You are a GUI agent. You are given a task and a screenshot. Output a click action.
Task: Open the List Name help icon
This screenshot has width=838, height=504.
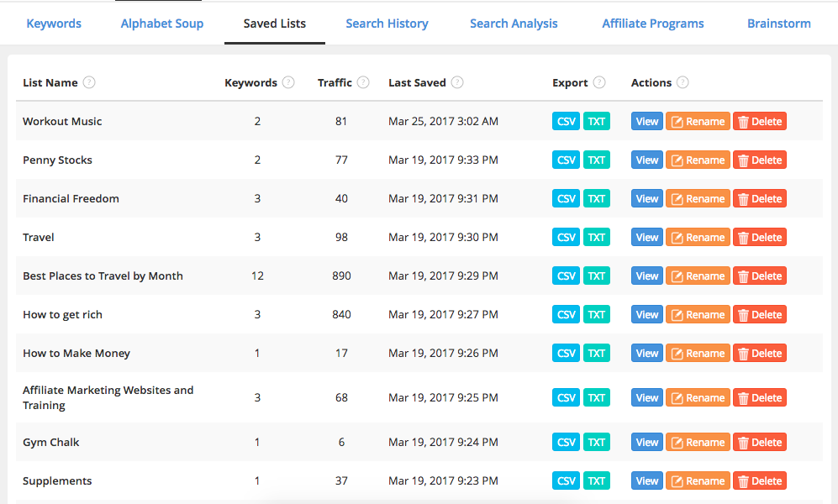pos(89,82)
